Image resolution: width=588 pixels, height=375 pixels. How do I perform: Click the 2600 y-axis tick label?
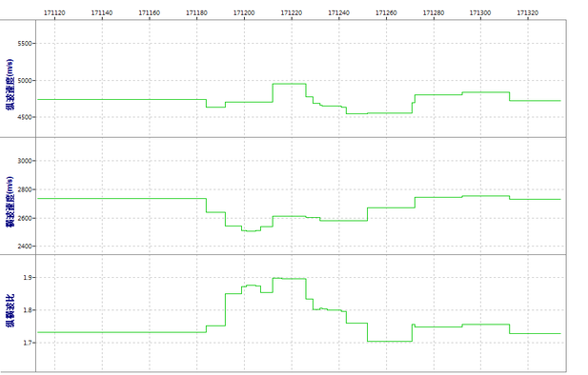(x=25, y=218)
